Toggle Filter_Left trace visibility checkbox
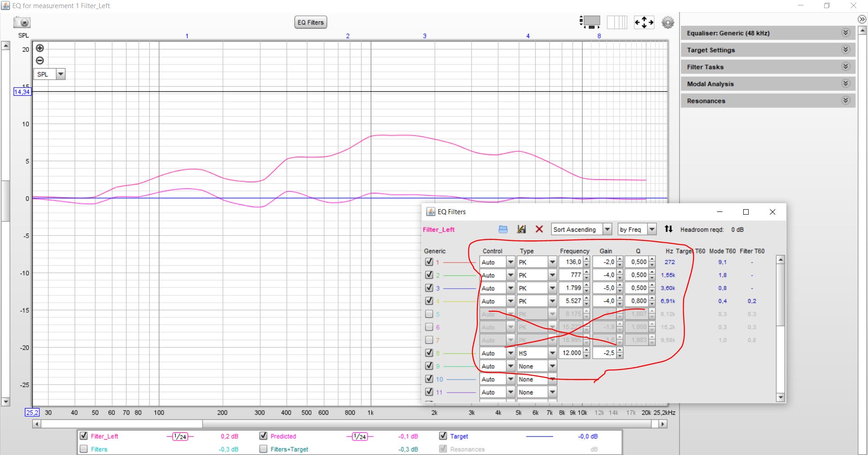Screen dimensions: 868x455 click(84, 436)
